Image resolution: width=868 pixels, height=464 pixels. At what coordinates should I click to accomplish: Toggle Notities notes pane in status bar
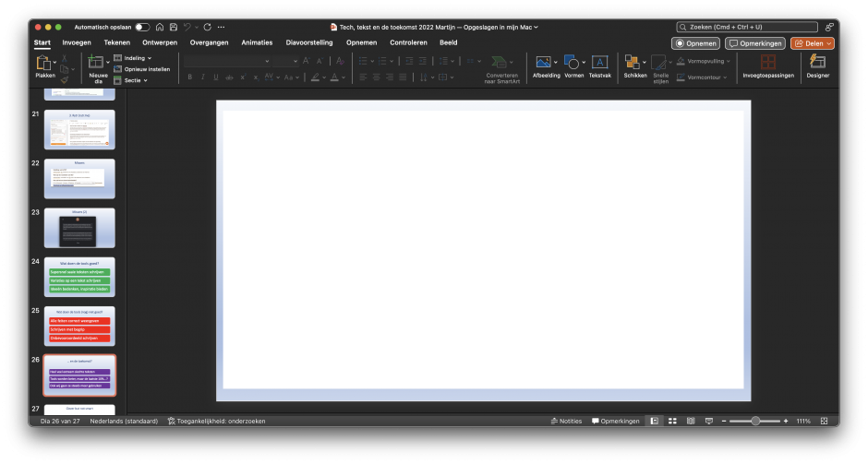point(566,421)
